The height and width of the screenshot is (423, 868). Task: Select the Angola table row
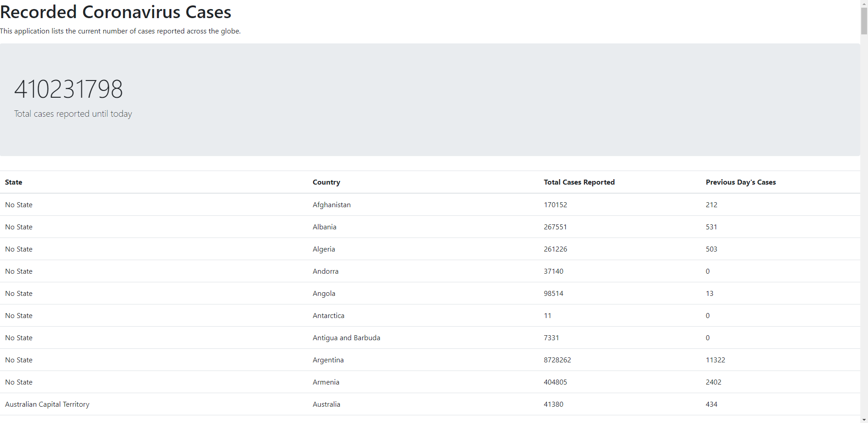point(324,293)
